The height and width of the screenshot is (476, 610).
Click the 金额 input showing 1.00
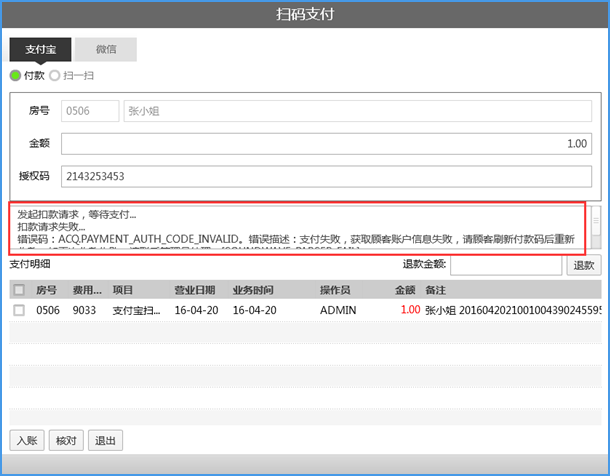click(x=326, y=144)
